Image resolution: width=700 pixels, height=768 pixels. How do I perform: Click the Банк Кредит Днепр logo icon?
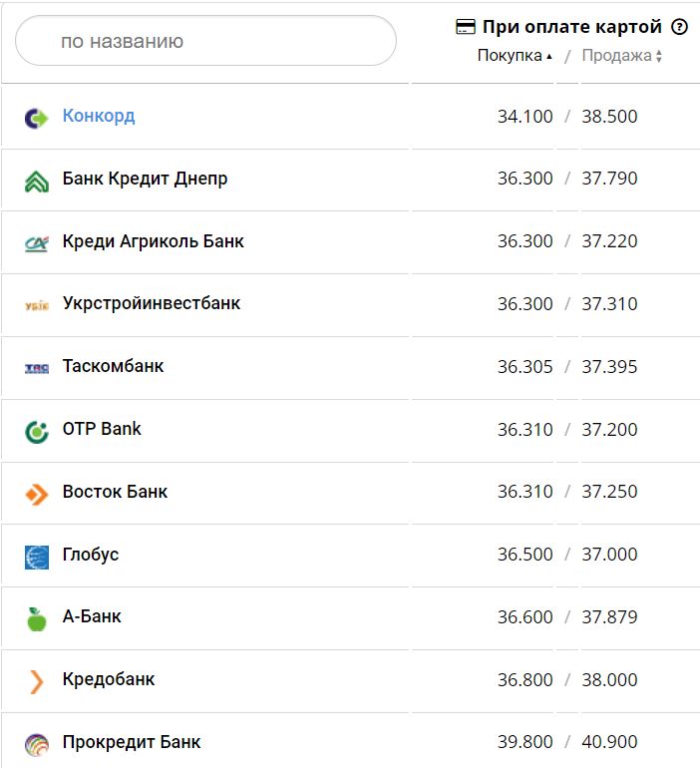[x=37, y=181]
